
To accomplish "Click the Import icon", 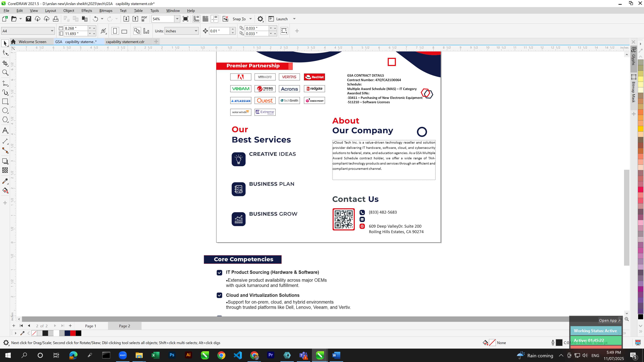I will pyautogui.click(x=126, y=19).
